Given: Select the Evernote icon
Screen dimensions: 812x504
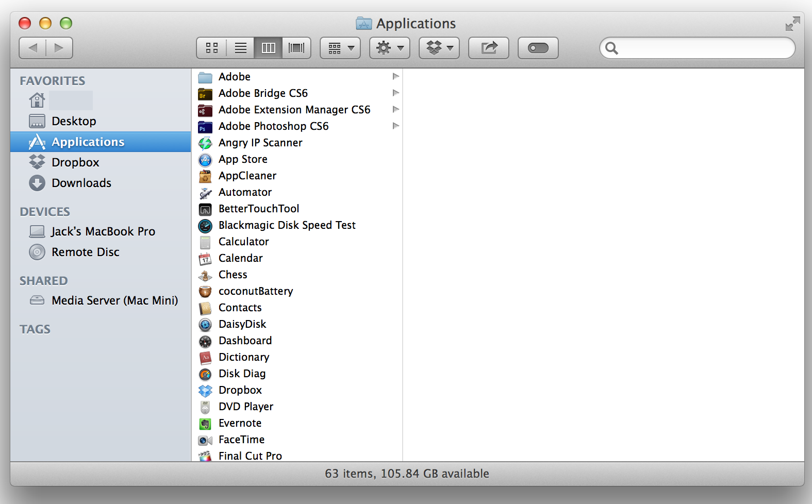Looking at the screenshot, I should 205,424.
